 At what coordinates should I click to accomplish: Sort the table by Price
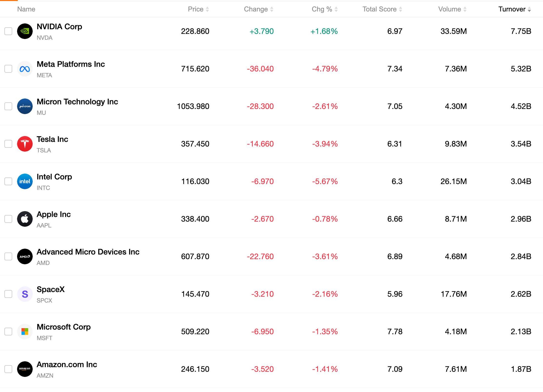click(198, 9)
